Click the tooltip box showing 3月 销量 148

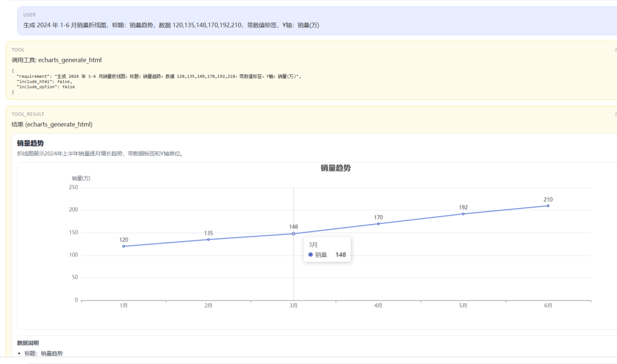tap(327, 249)
